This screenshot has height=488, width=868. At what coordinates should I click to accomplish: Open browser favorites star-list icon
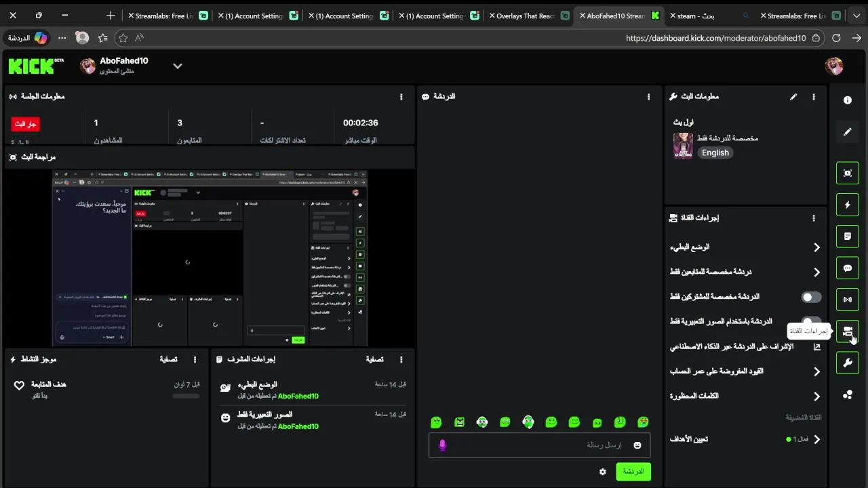pos(102,38)
